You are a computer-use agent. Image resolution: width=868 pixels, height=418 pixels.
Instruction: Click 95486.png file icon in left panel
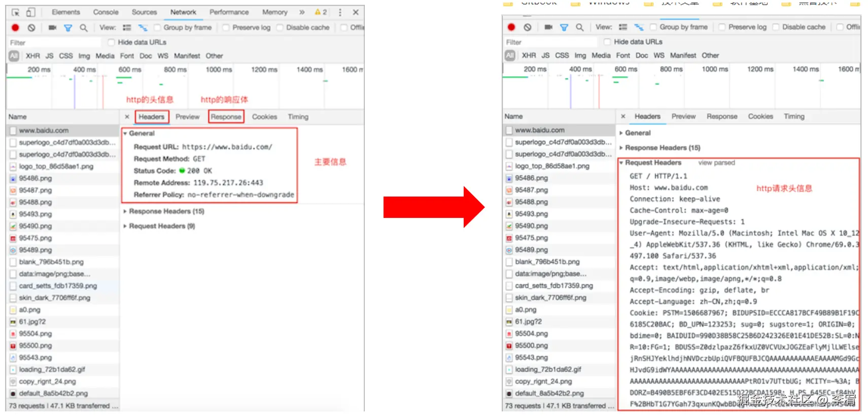click(13, 178)
